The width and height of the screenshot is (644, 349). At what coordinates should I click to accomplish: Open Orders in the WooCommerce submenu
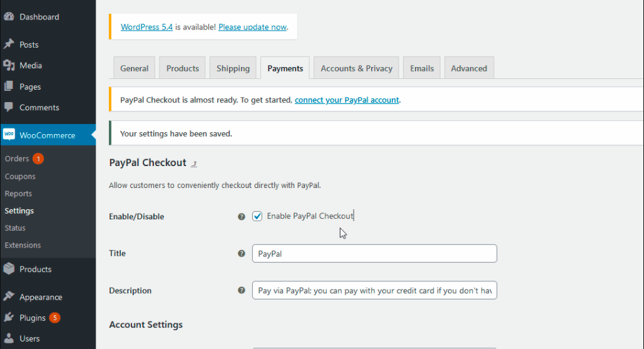(x=17, y=159)
